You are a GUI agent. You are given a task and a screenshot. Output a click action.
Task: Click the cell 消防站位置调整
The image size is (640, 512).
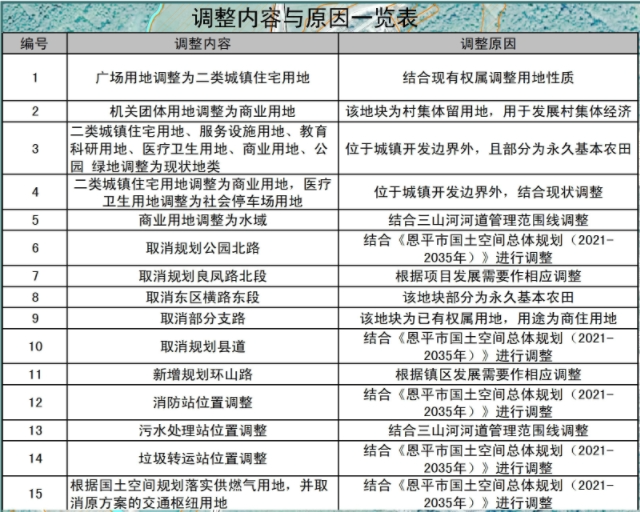[x=202, y=402]
